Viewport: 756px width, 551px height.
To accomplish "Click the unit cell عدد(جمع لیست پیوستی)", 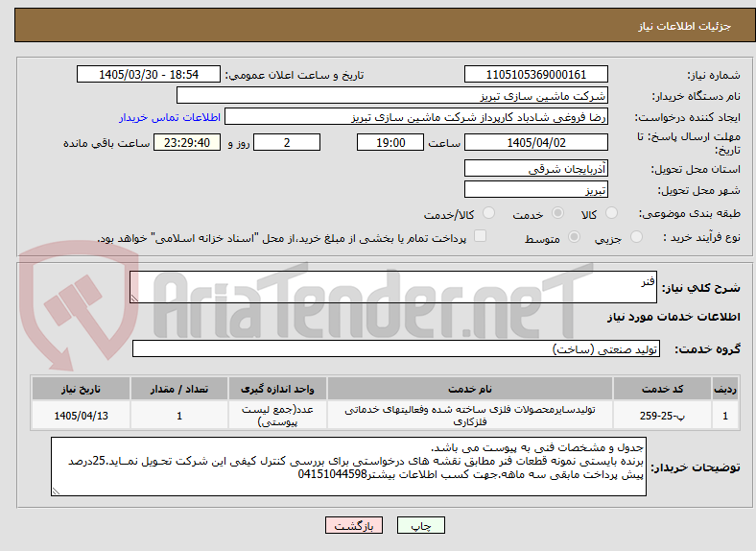I will pos(277,416).
